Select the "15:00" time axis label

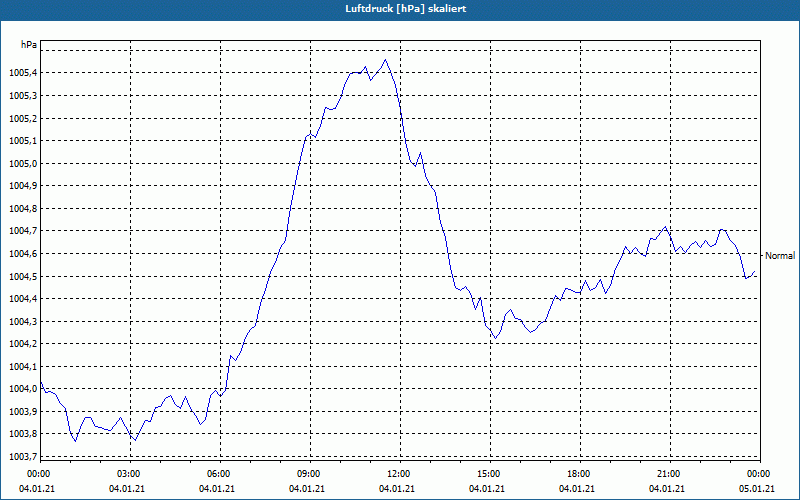coord(489,474)
